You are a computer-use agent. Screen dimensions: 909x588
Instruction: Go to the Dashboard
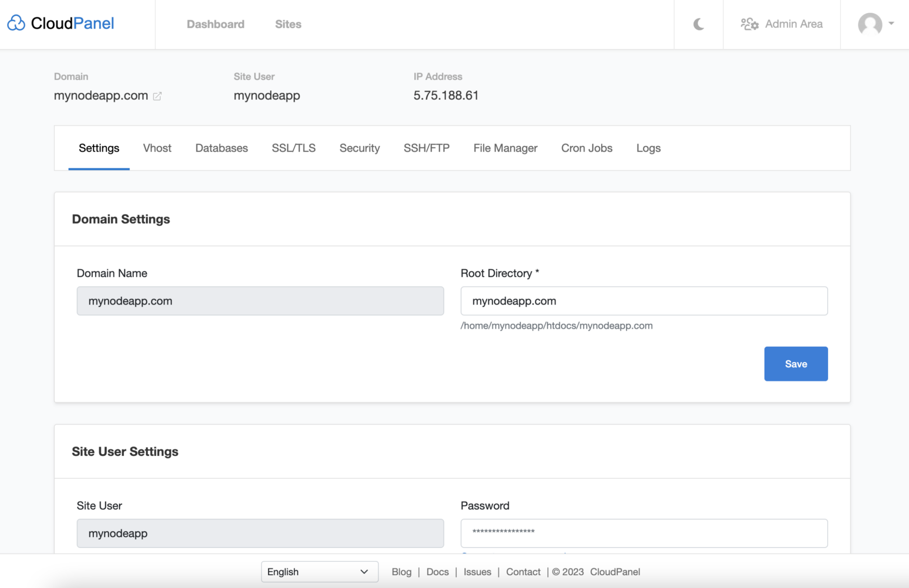coord(215,24)
